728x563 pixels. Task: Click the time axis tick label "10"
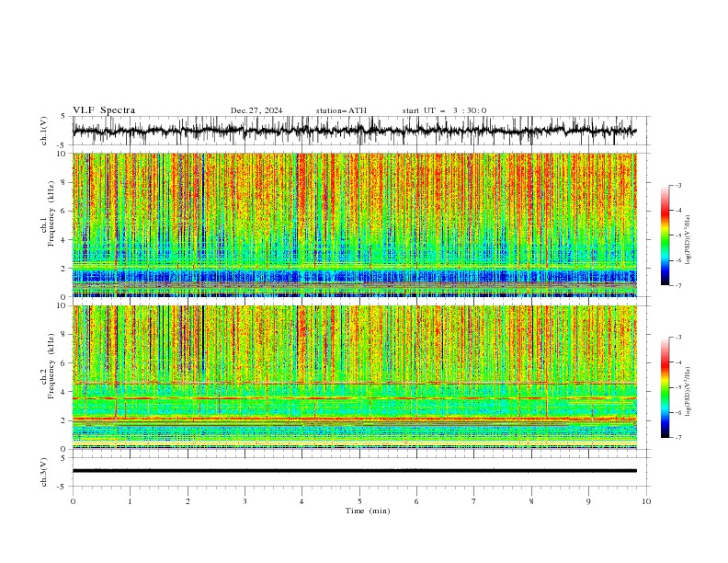pos(646,501)
